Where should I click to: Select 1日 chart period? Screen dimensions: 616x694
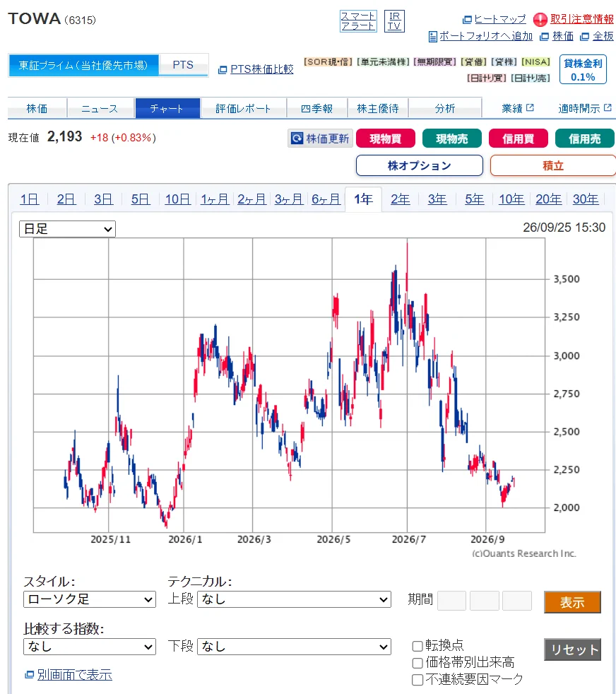[x=30, y=199]
